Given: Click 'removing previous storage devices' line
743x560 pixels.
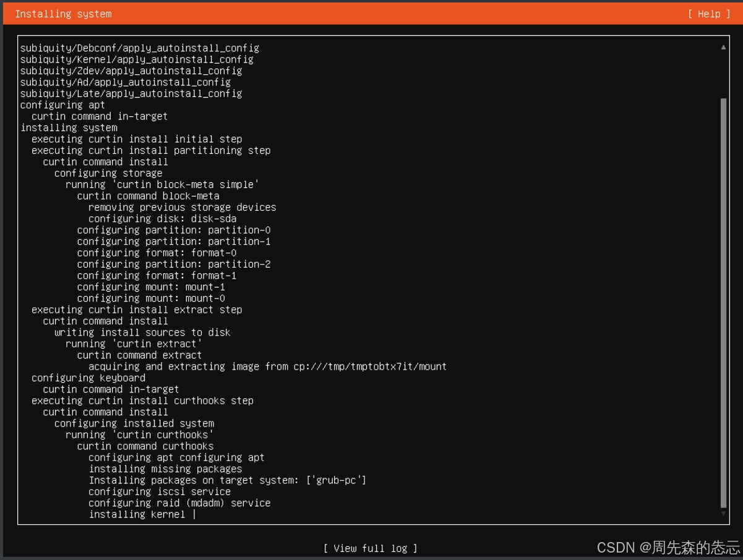Looking at the screenshot, I should tap(183, 208).
